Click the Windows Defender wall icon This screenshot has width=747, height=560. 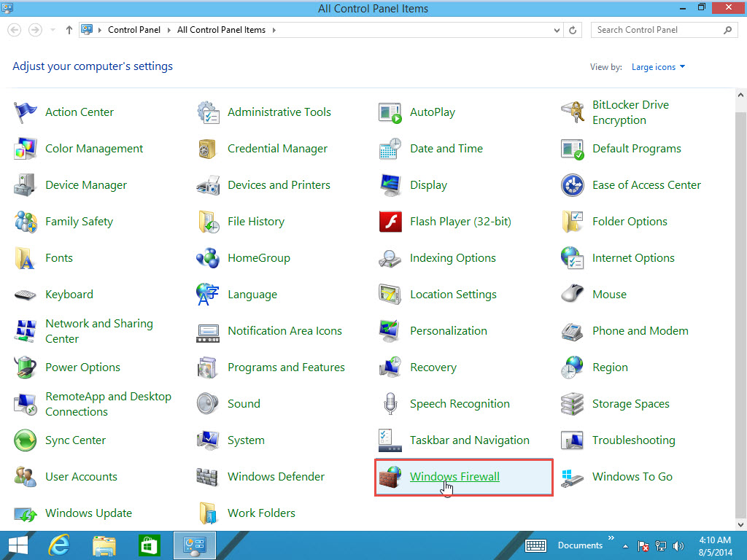[208, 477]
